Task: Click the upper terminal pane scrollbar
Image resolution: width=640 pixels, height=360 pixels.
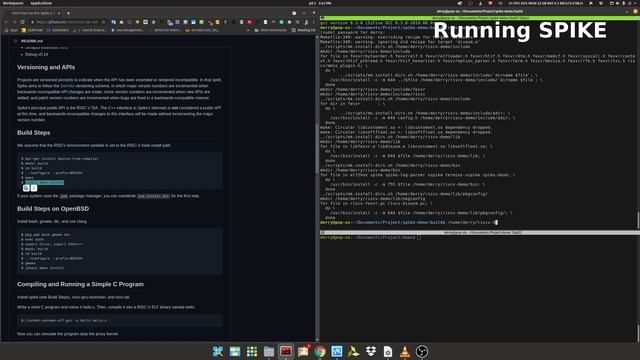Action: tap(638, 220)
